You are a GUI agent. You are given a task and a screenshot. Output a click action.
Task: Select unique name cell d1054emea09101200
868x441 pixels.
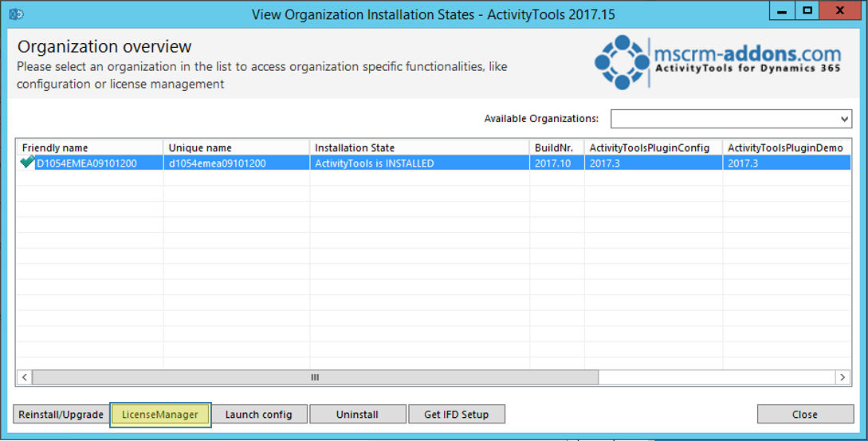click(237, 163)
